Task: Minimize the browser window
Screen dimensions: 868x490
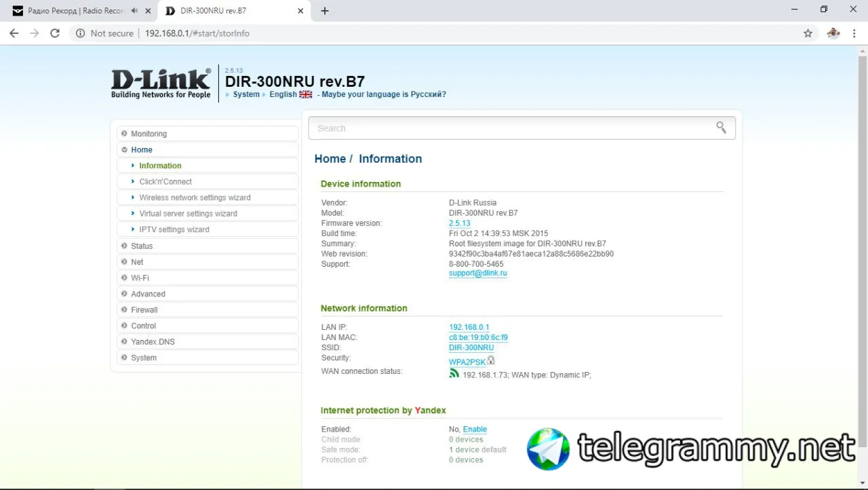Action: click(x=793, y=10)
